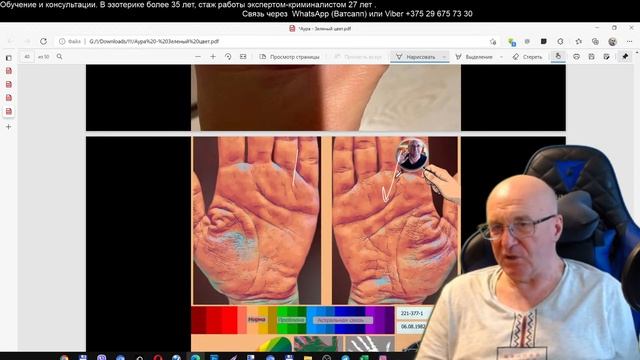Start Прочесть вслух read aloud

[358, 57]
